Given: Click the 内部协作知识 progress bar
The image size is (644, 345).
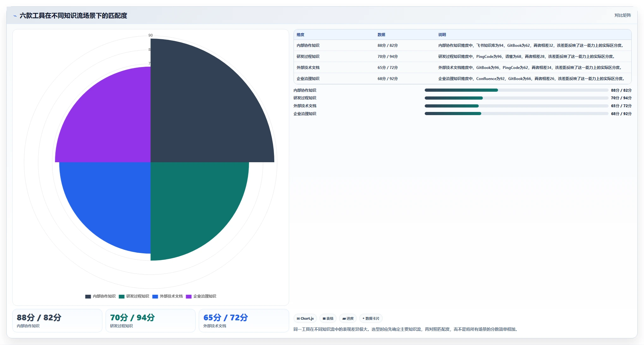Looking at the screenshot, I should pyautogui.click(x=516, y=90).
